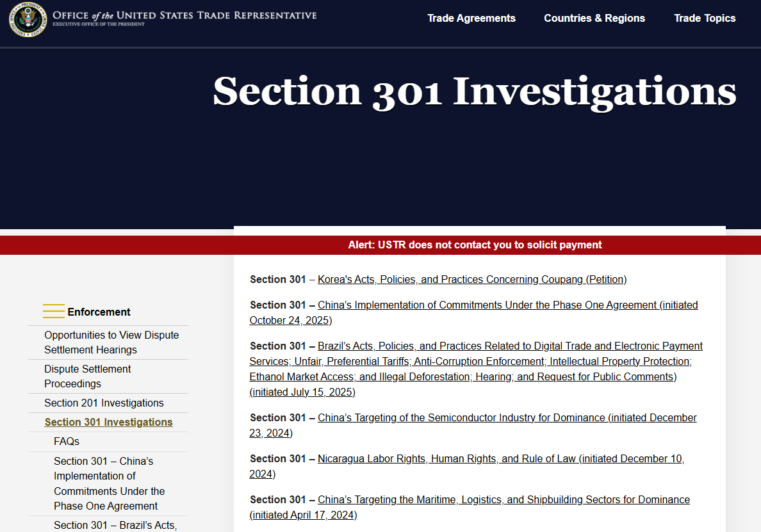Select Opportunities to View Dispute Settlement Hearings
The height and width of the screenshot is (532, 761).
pos(111,342)
